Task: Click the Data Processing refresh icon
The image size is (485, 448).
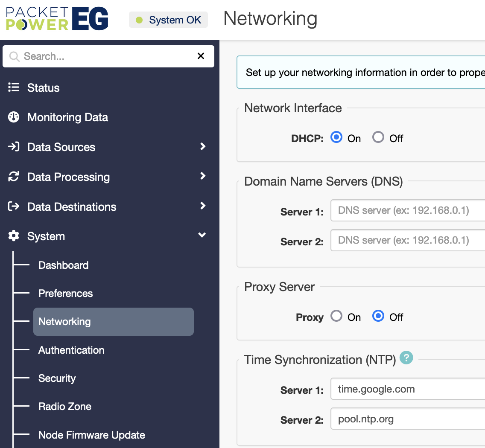Action: pos(14,177)
